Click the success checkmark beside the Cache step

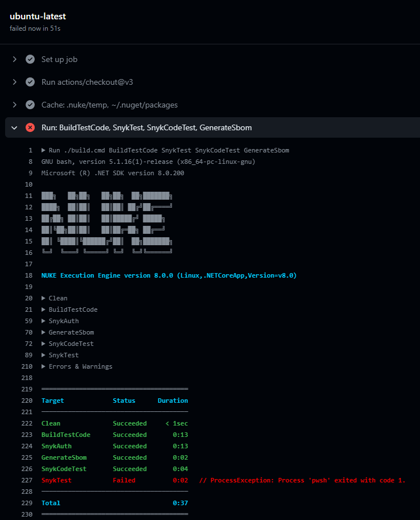tap(30, 105)
